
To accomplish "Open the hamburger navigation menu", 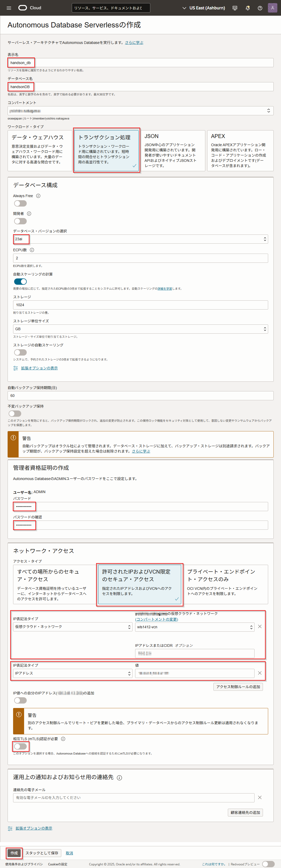I will click(9, 8).
